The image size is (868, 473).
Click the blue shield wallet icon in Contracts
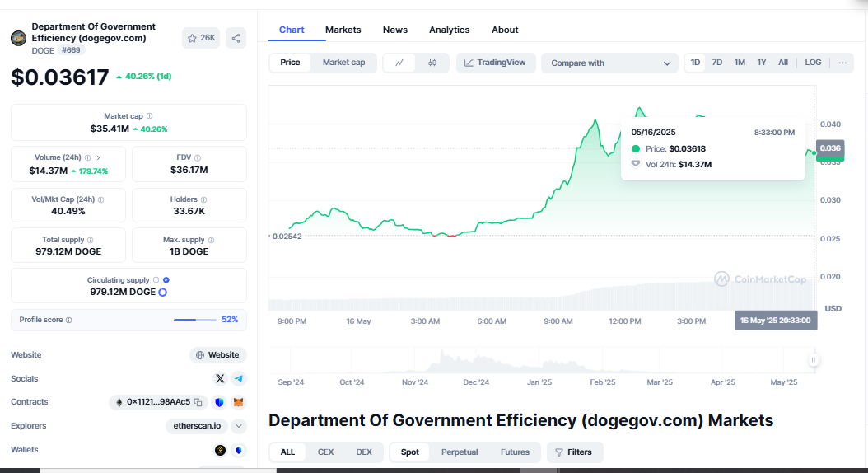pyautogui.click(x=219, y=402)
